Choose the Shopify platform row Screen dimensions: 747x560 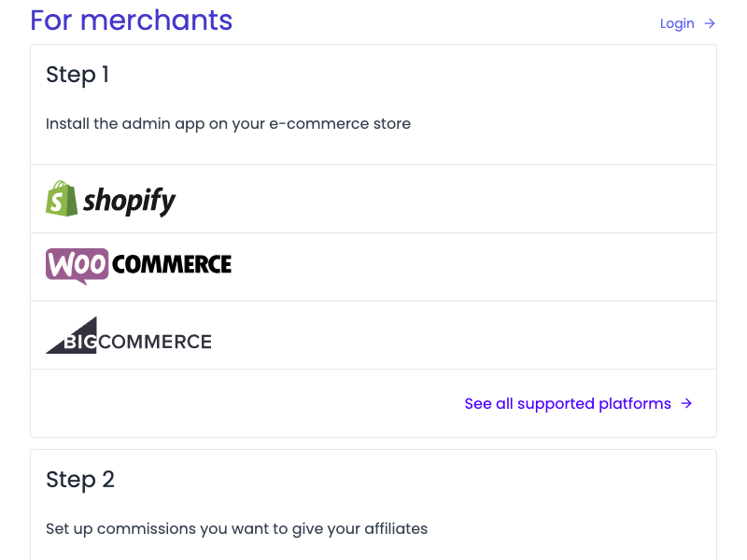[x=373, y=199]
